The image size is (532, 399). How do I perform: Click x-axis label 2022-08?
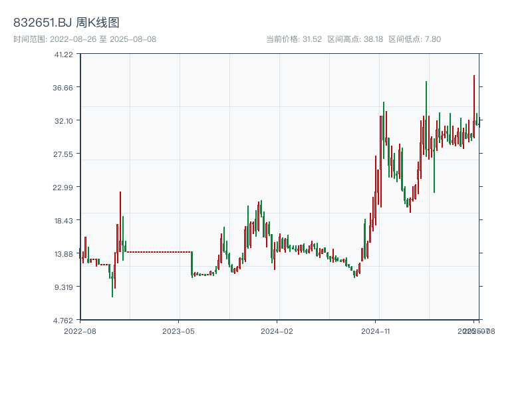pyautogui.click(x=80, y=331)
